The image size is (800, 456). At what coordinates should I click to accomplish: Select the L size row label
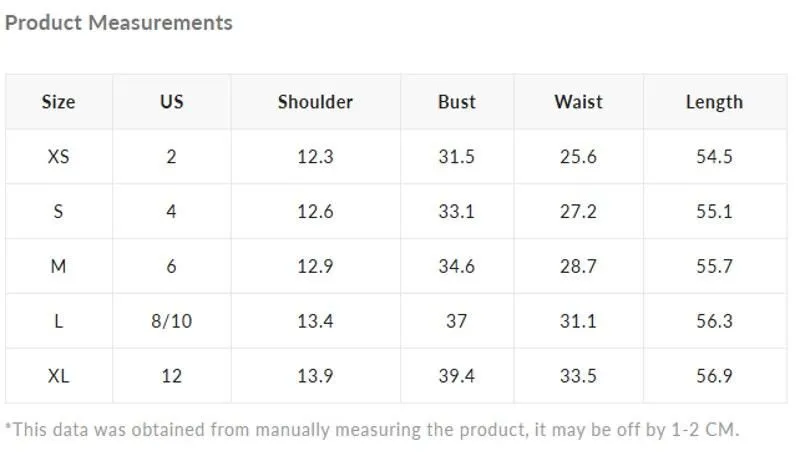59,321
